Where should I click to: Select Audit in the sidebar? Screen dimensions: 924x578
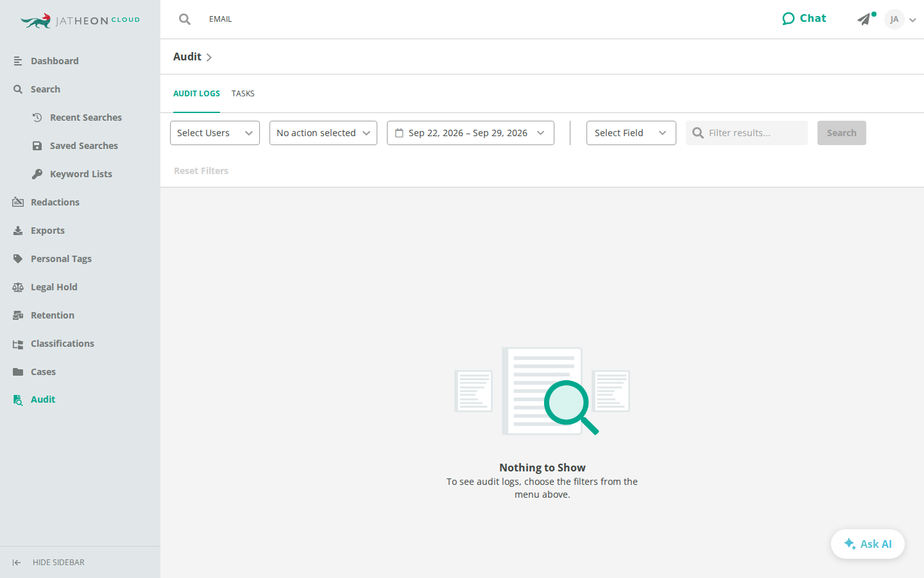[x=43, y=399]
